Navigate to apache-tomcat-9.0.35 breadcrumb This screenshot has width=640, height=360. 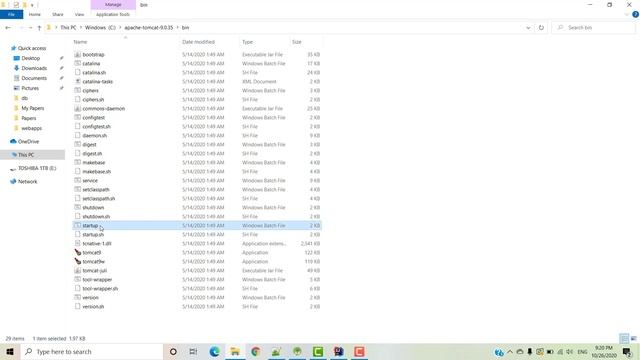click(x=149, y=28)
